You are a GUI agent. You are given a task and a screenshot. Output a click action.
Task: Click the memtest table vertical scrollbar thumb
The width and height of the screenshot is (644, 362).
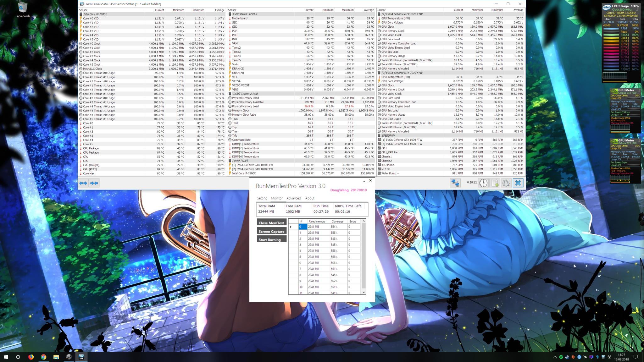[x=364, y=255]
